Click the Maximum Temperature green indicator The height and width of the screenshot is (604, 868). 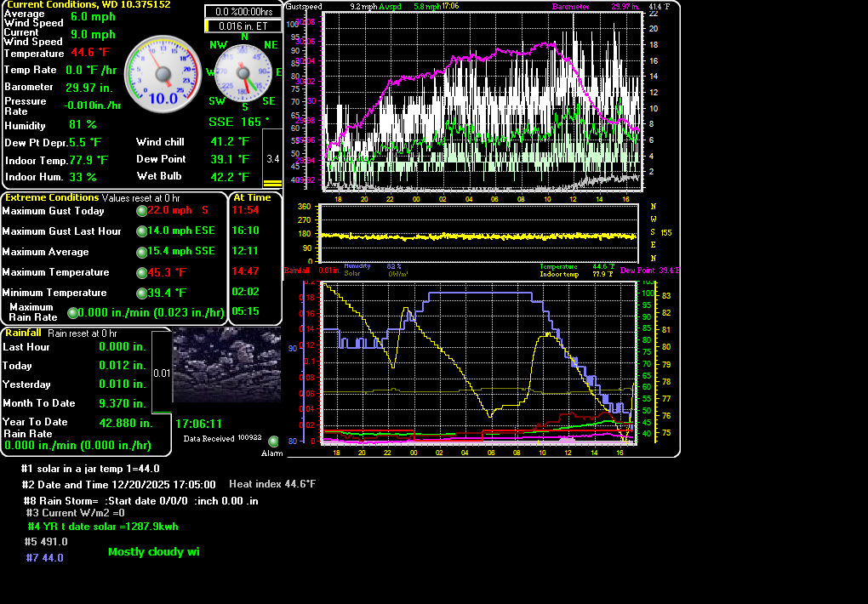141,273
